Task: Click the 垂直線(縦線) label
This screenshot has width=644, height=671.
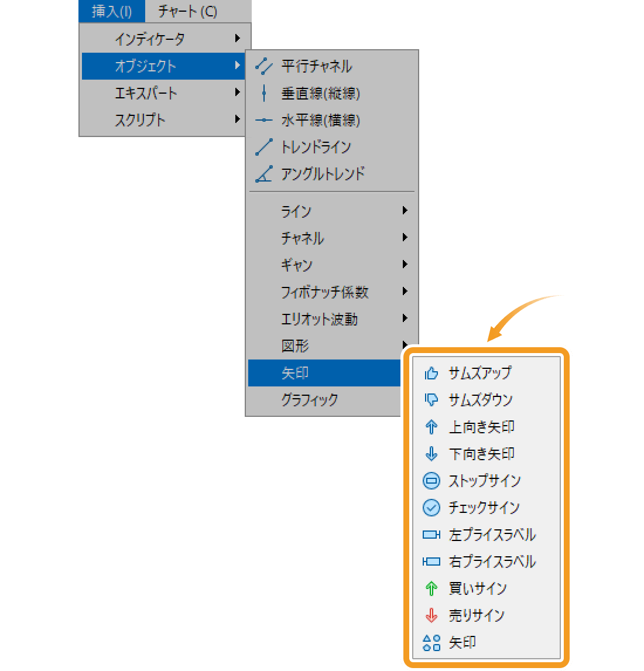Action: [x=320, y=93]
